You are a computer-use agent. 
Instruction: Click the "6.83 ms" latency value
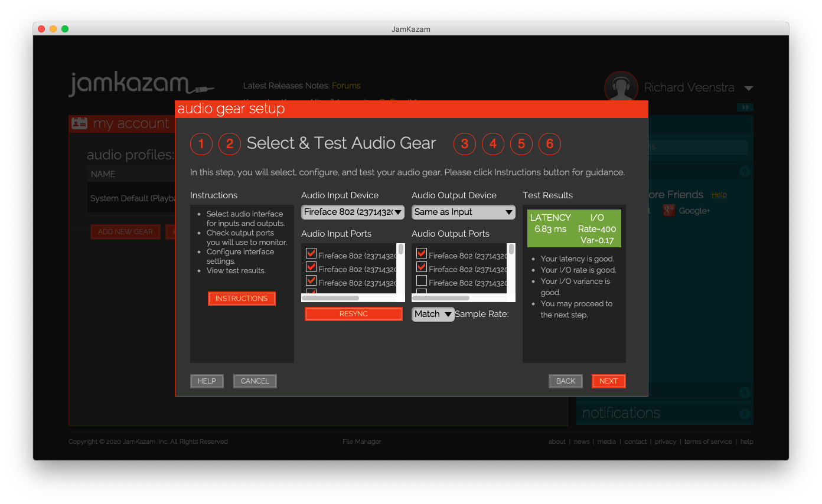[x=550, y=229]
